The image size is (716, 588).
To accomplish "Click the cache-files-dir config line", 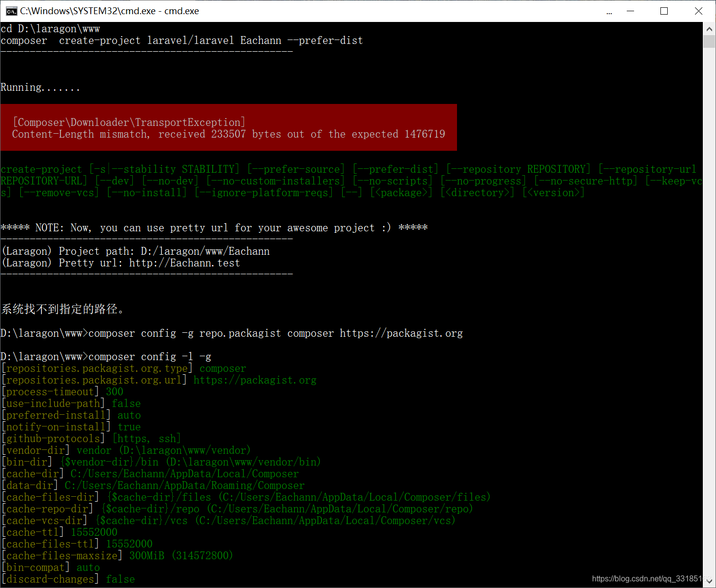I will (x=246, y=497).
